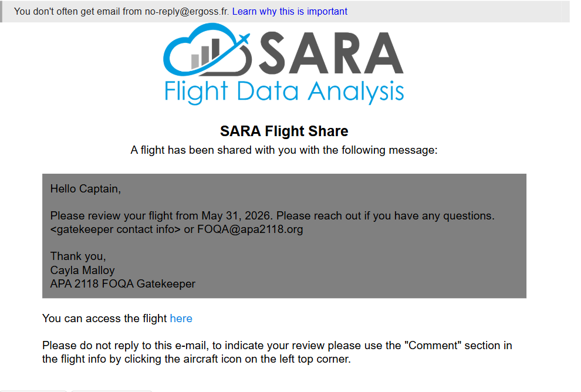Click the "Learn why this is important" link
581x392 pixels.
289,12
